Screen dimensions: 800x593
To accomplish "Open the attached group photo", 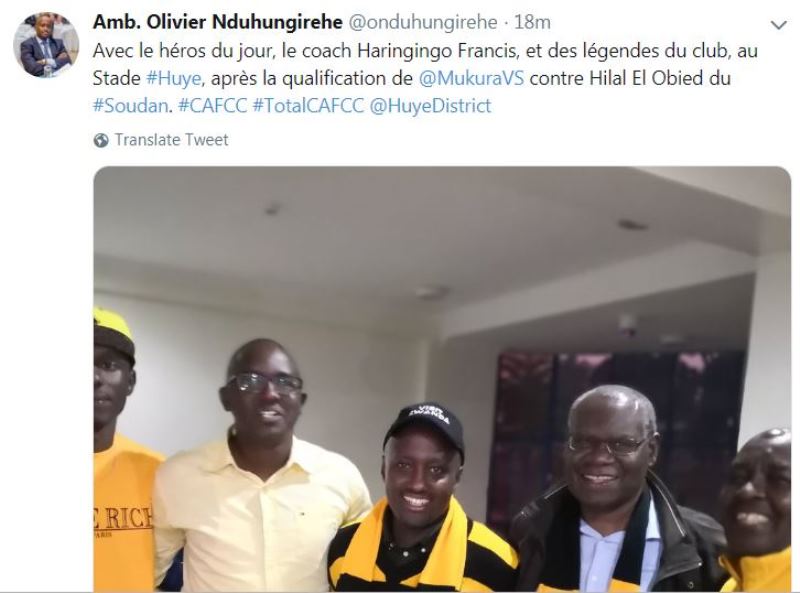I will (442, 379).
